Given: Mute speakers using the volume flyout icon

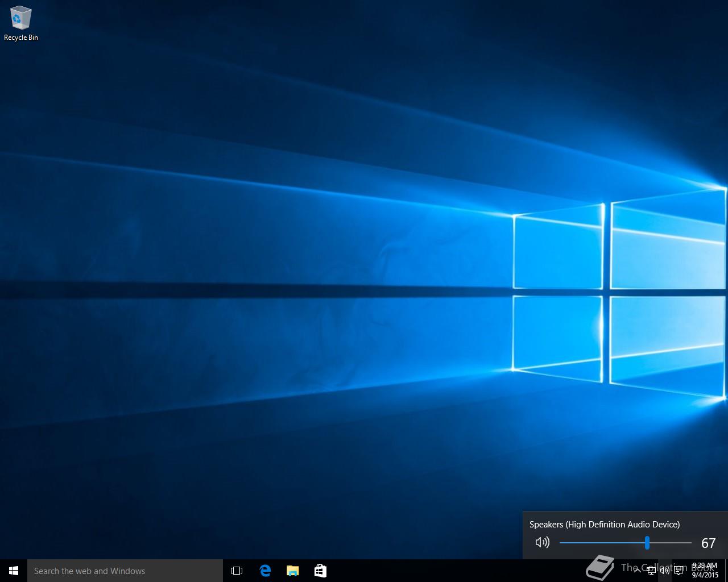Looking at the screenshot, I should (x=543, y=542).
